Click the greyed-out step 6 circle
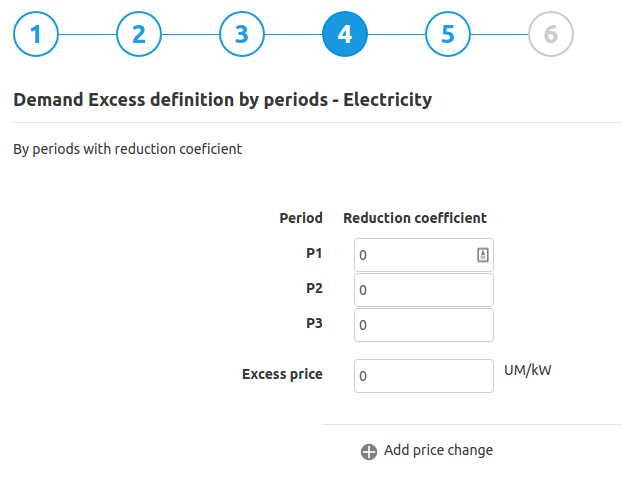 pos(551,34)
